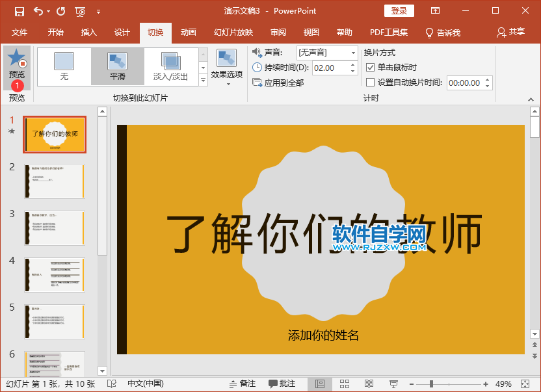Open ribbon display options icon
This screenshot has height=392, width=541.
pyautogui.click(x=436, y=10)
